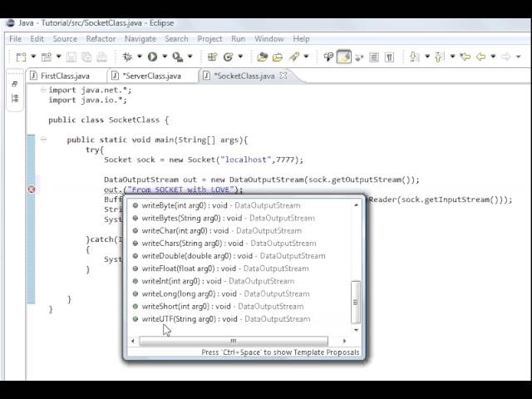Click the restore view icon in left sidebar
The width and height of the screenshot is (532, 399).
tap(14, 84)
